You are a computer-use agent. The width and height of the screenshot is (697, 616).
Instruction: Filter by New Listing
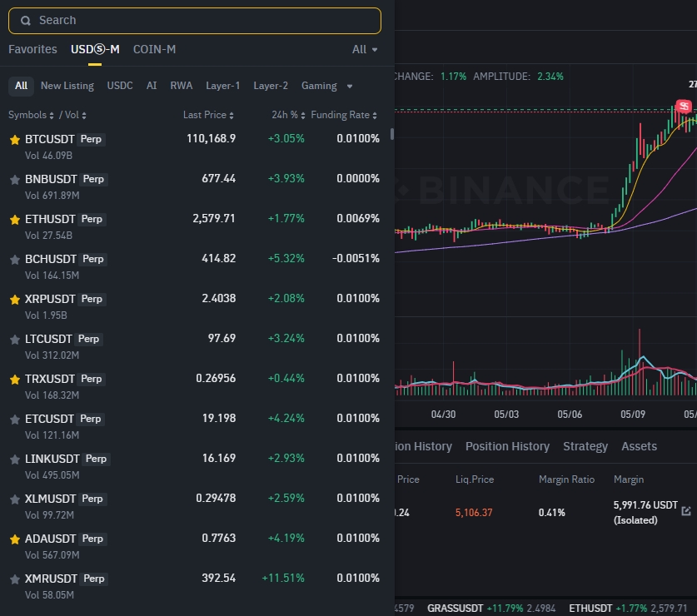[x=67, y=86]
